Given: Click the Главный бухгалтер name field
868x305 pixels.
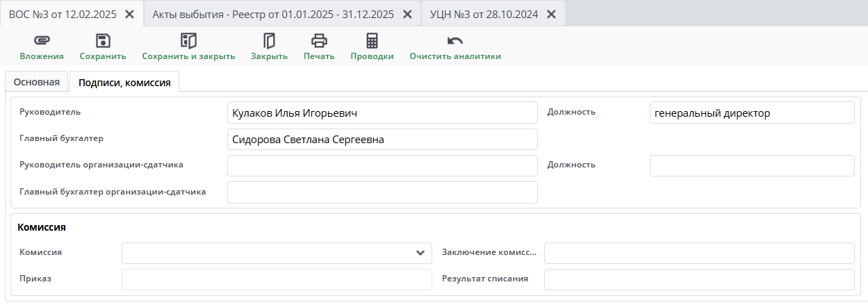Looking at the screenshot, I should (x=382, y=140).
